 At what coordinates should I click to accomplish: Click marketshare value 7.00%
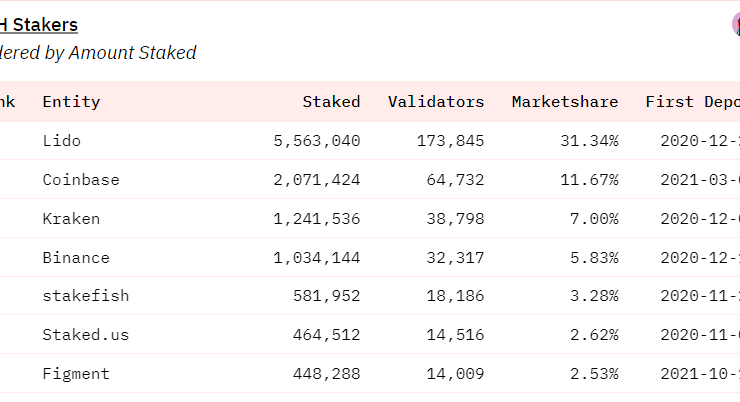coord(594,219)
